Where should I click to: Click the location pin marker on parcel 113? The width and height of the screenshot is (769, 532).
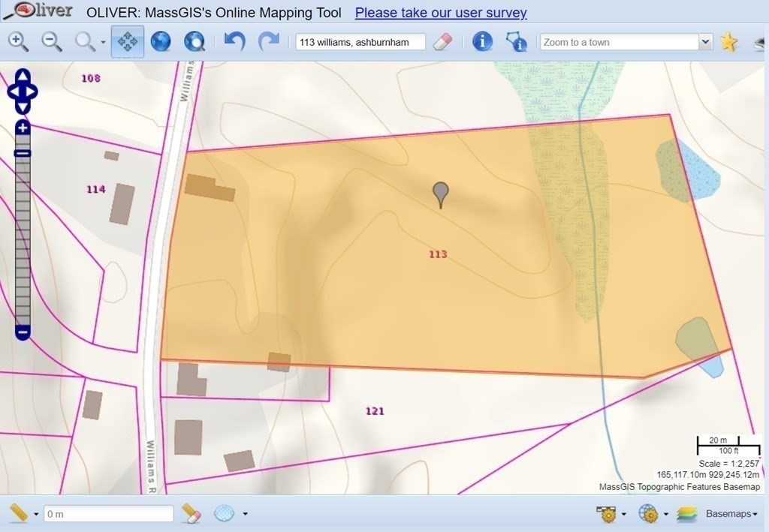tap(442, 194)
